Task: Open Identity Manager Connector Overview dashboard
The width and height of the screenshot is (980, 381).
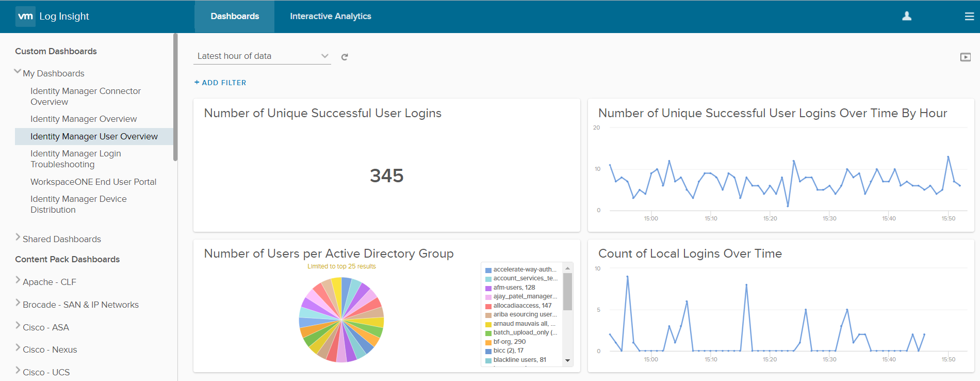Action: click(86, 97)
